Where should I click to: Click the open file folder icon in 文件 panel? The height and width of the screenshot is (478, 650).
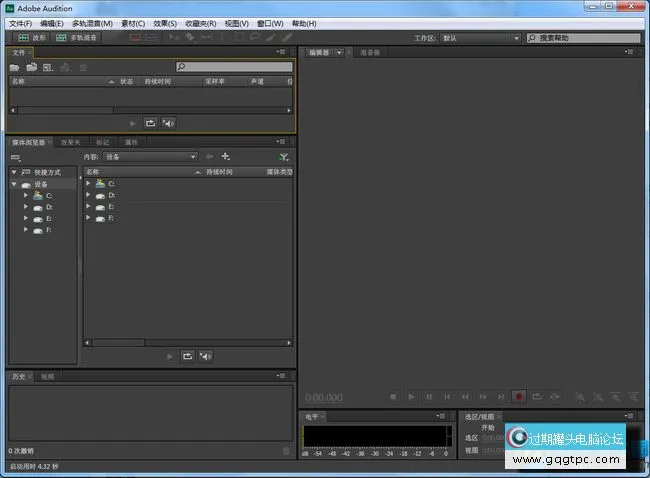pyautogui.click(x=15, y=67)
